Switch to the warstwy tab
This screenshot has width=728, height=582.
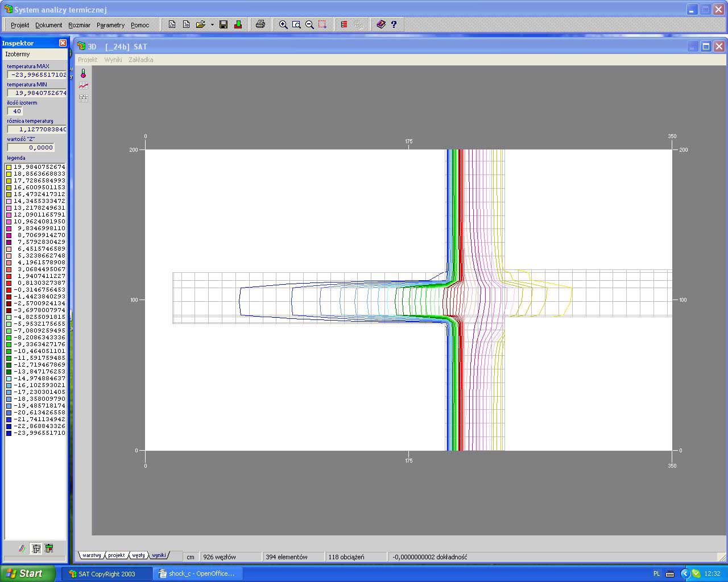point(92,555)
